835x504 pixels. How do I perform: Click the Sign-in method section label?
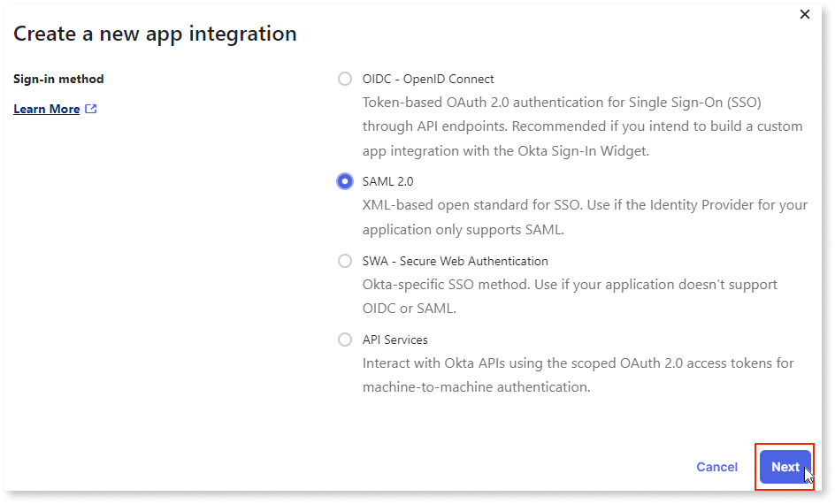[58, 80]
